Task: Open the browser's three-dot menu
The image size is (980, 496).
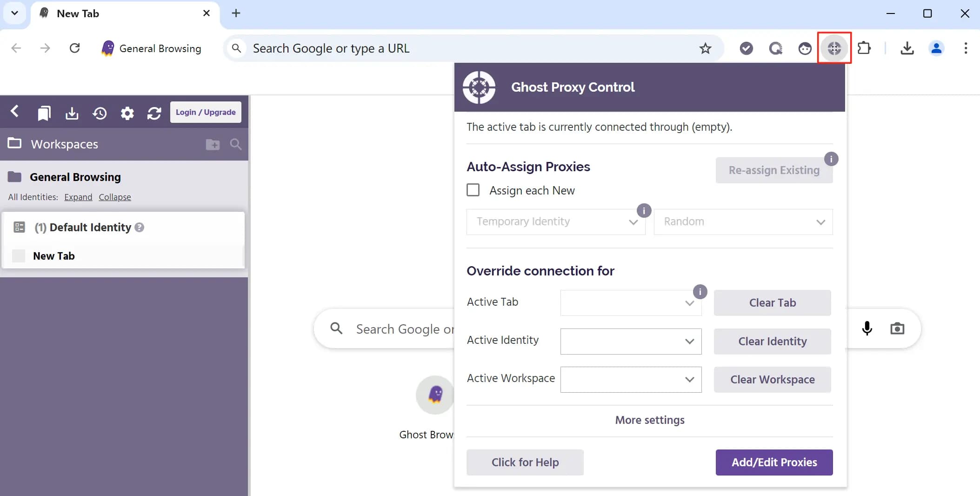Action: click(966, 48)
